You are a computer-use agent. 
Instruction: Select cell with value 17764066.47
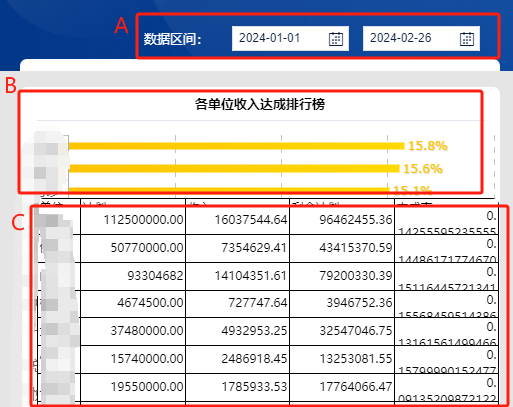tap(342, 387)
